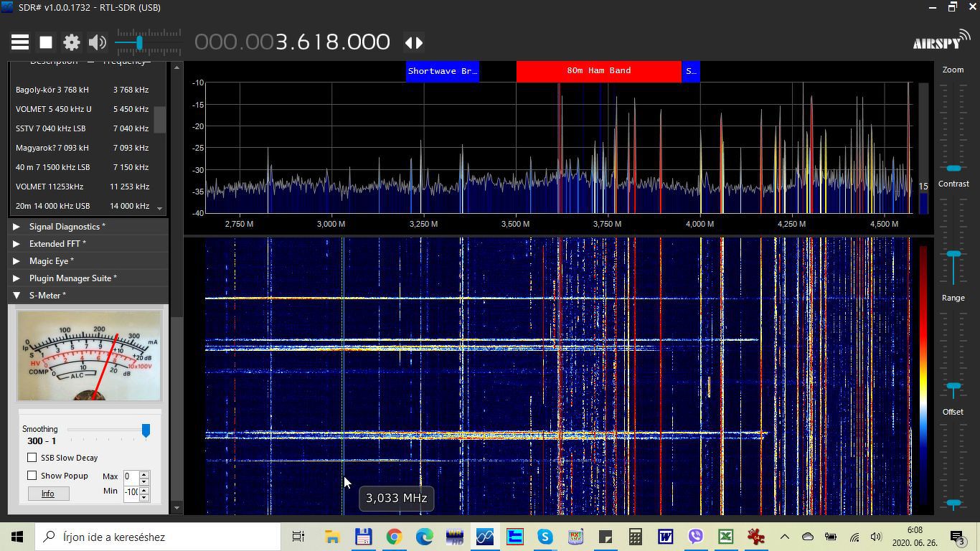Click the frequency list scroll down arrow
Image resolution: width=980 pixels, height=551 pixels.
159,209
